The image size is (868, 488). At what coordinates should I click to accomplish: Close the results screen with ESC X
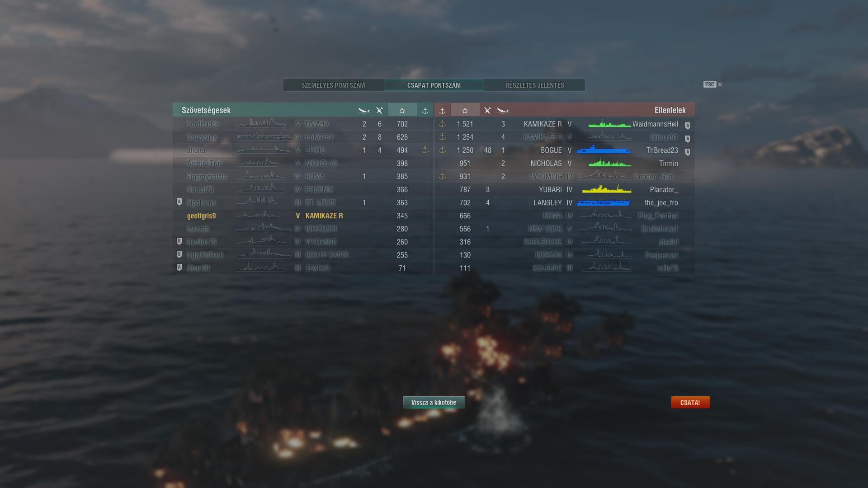point(713,84)
